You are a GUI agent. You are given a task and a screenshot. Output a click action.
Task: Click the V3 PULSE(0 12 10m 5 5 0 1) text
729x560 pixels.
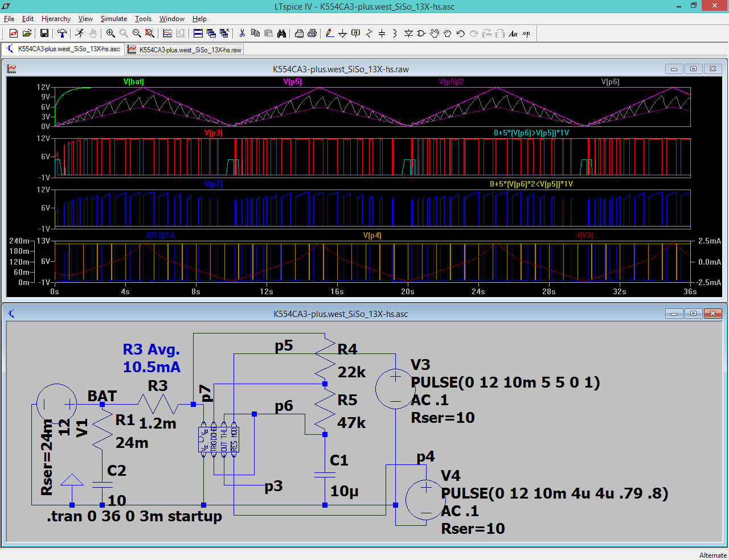505,382
